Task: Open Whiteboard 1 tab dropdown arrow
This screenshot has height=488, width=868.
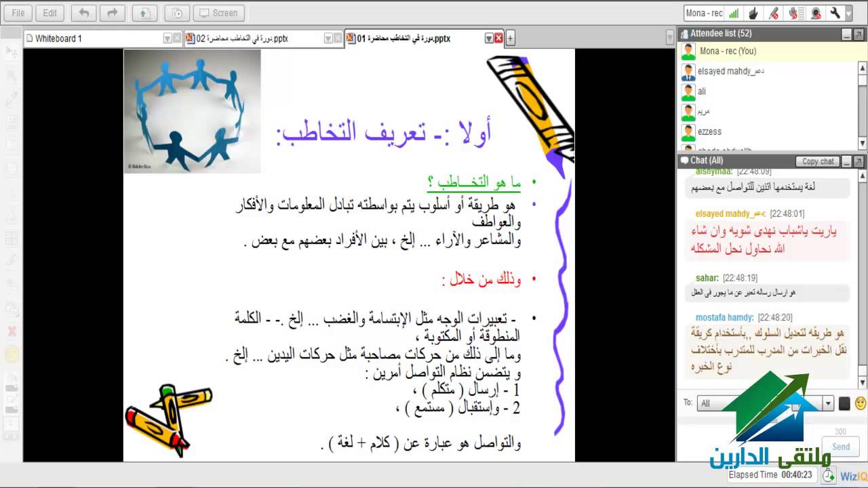Action: pyautogui.click(x=167, y=39)
